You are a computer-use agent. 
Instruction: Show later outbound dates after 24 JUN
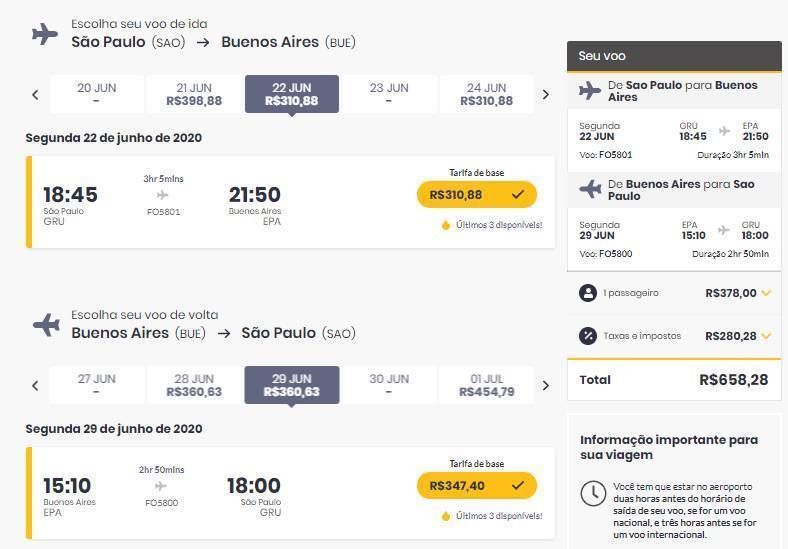(x=546, y=95)
